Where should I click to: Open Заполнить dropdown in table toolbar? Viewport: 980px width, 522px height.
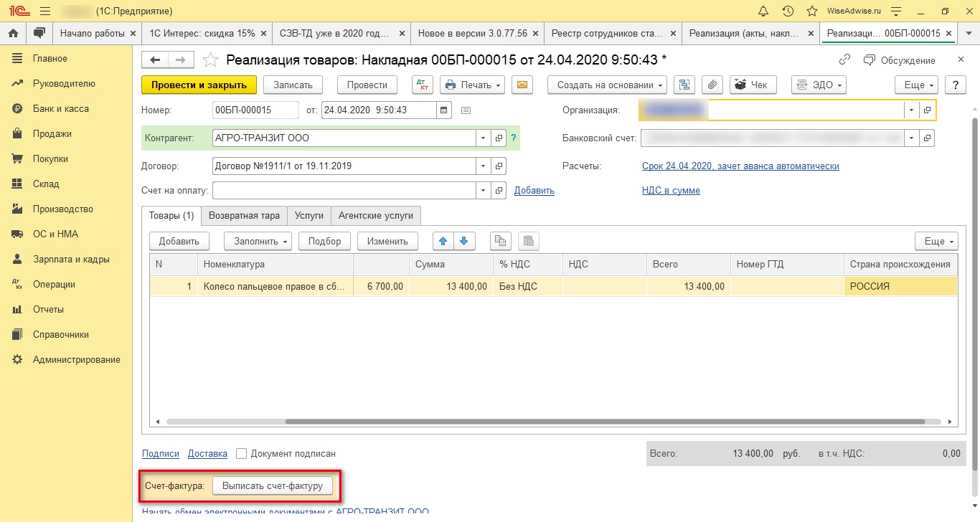[258, 241]
